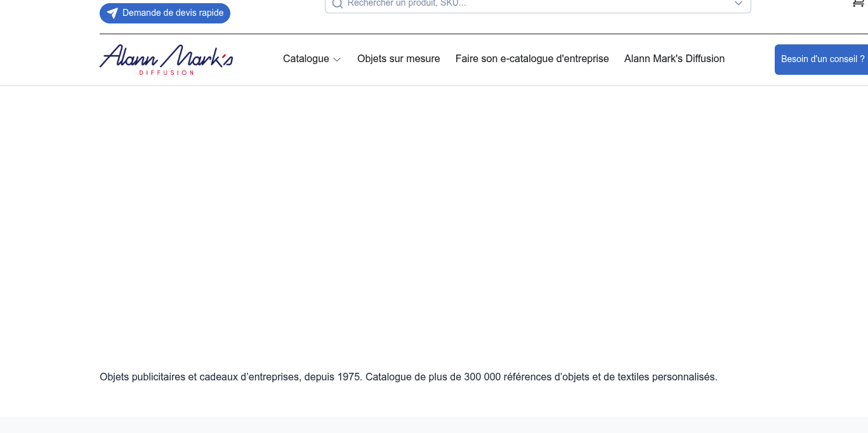Image resolution: width=868 pixels, height=433 pixels.
Task: Open the Catalogue menu
Action: (312, 59)
